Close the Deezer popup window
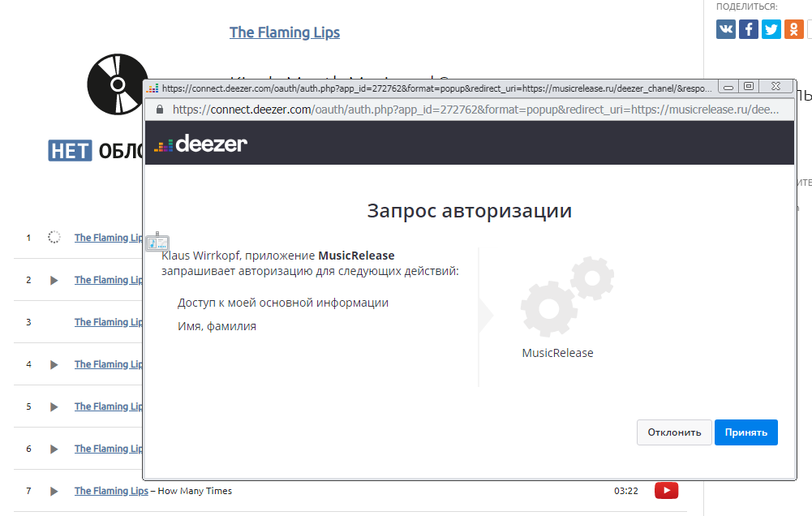 tap(775, 87)
